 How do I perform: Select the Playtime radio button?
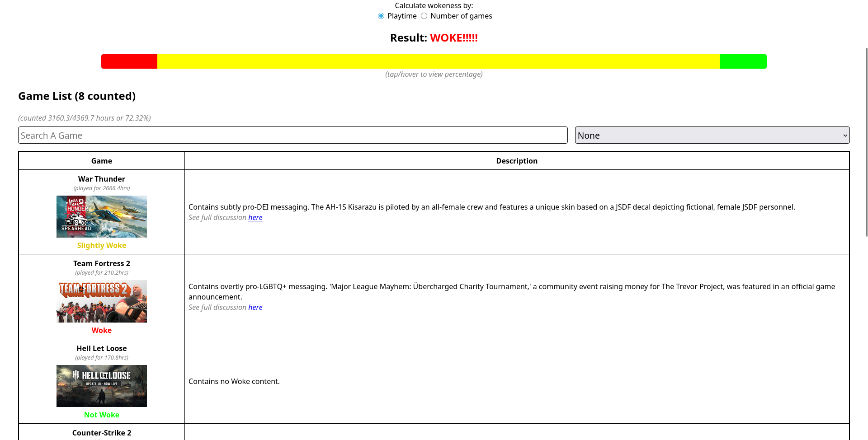pos(381,16)
